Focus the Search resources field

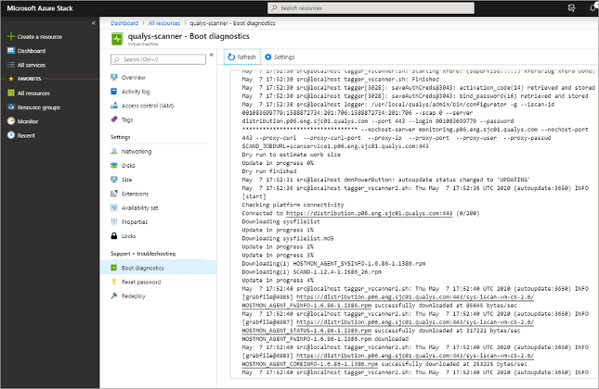[x=371, y=8]
